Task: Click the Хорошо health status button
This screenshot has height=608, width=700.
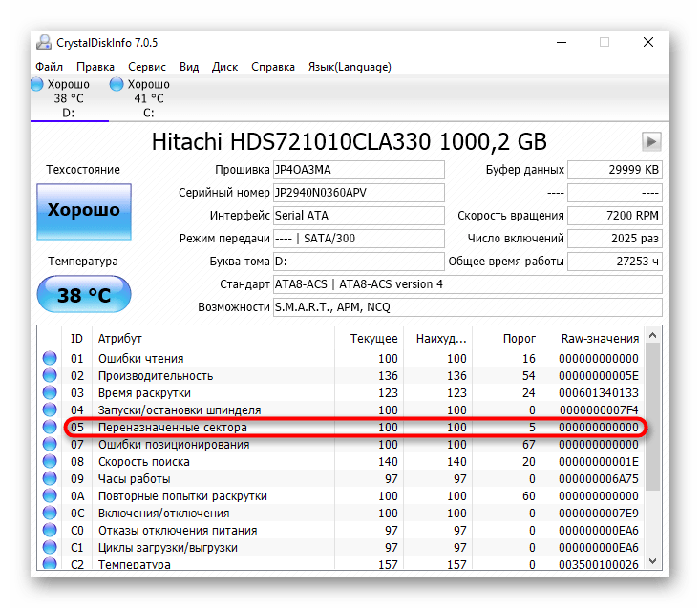Action: pyautogui.click(x=84, y=212)
